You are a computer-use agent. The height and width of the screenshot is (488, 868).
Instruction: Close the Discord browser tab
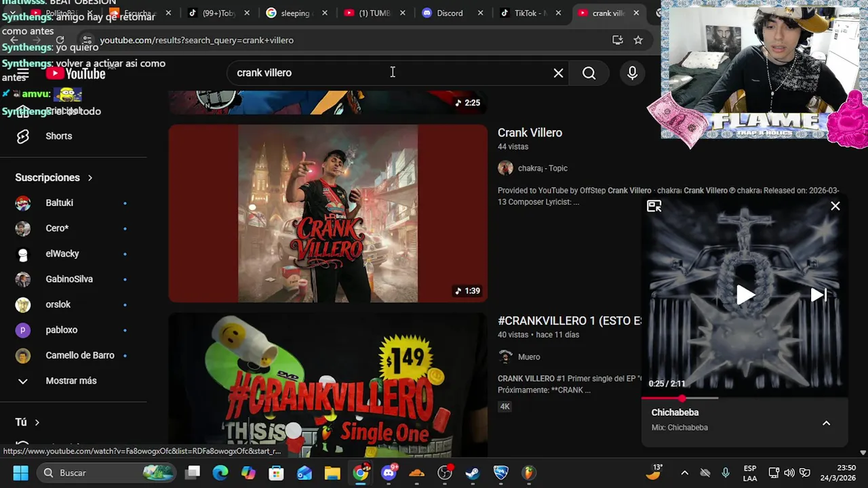[481, 13]
